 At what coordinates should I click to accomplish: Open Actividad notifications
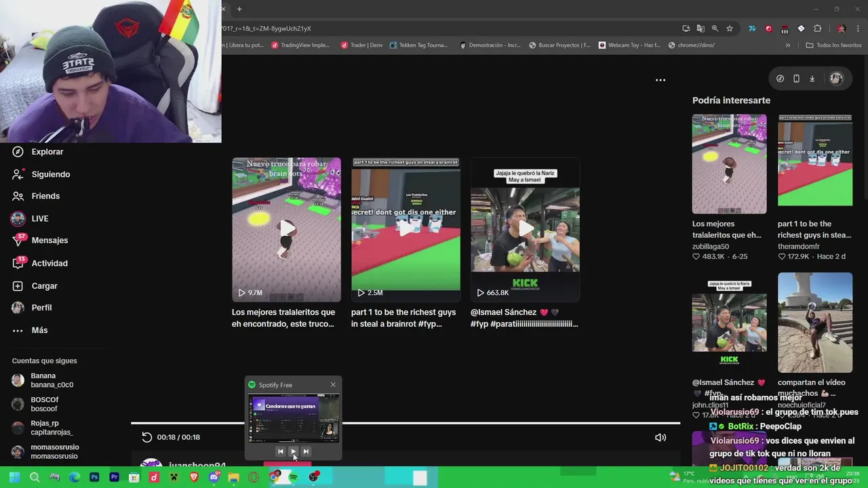40,263
